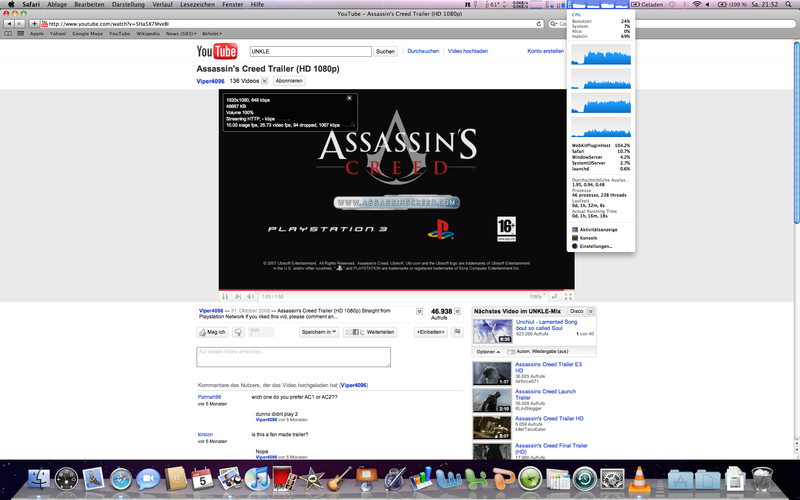Click the Einbetten button
This screenshot has width=800, height=500.
coord(431,332)
